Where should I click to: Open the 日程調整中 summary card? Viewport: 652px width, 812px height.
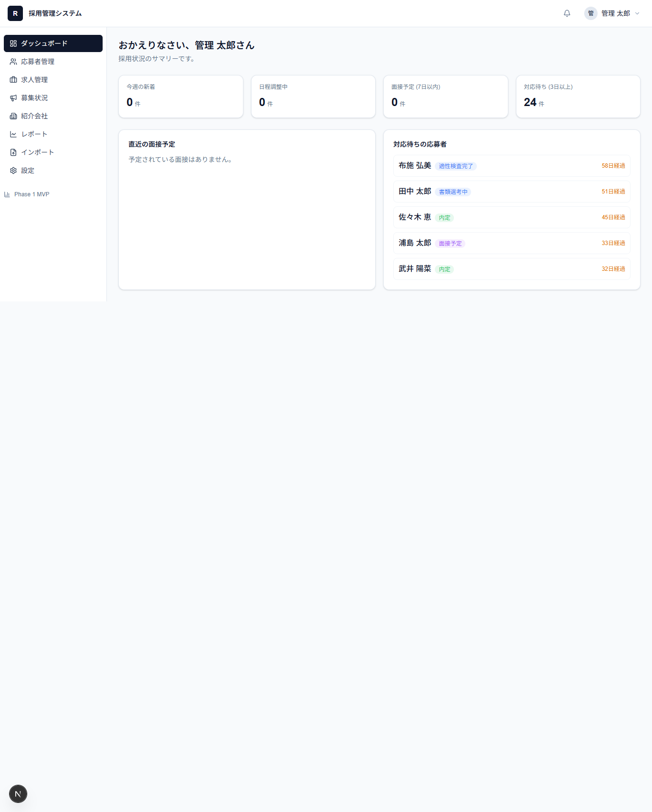tap(313, 96)
